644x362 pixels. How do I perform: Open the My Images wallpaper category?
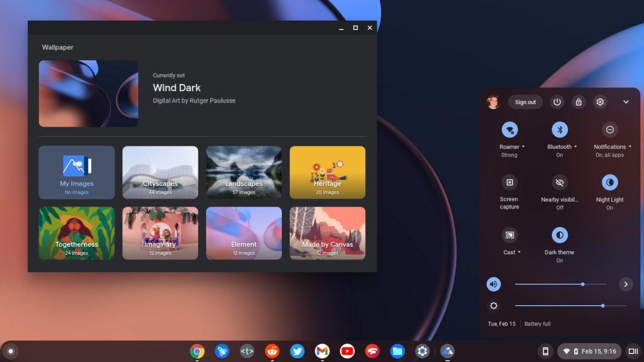[76, 172]
